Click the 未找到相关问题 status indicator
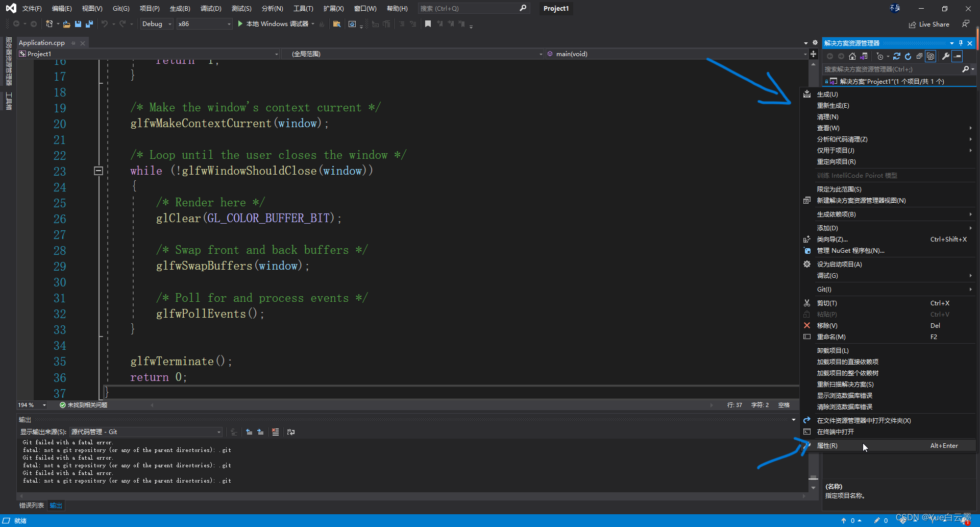 [x=83, y=405]
